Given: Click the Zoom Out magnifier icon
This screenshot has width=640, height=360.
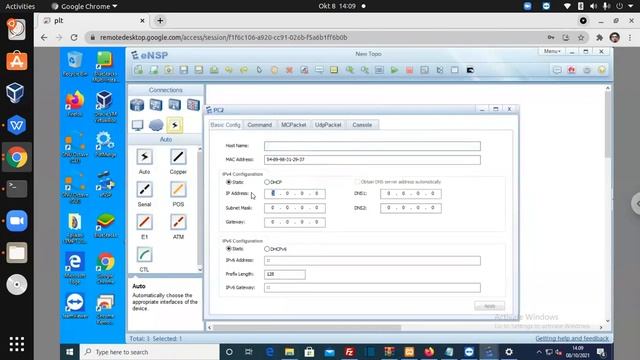Looking at the screenshot, I should tap(364, 70).
